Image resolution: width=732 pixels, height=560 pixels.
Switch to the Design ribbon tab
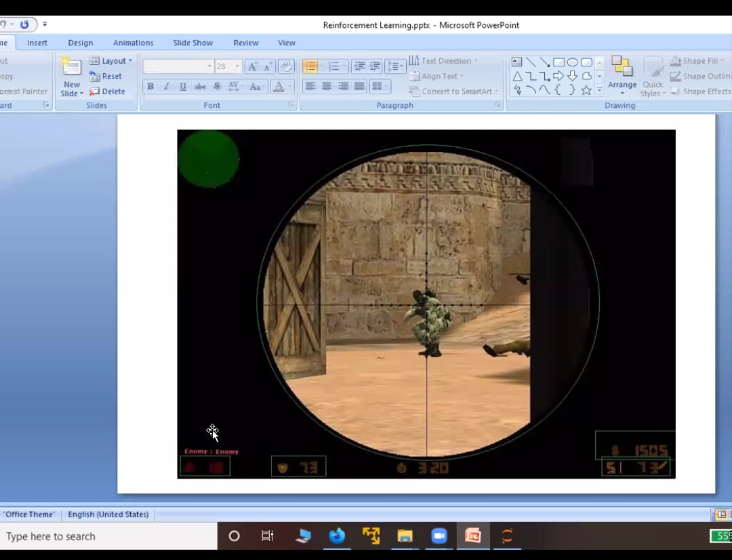coord(80,43)
